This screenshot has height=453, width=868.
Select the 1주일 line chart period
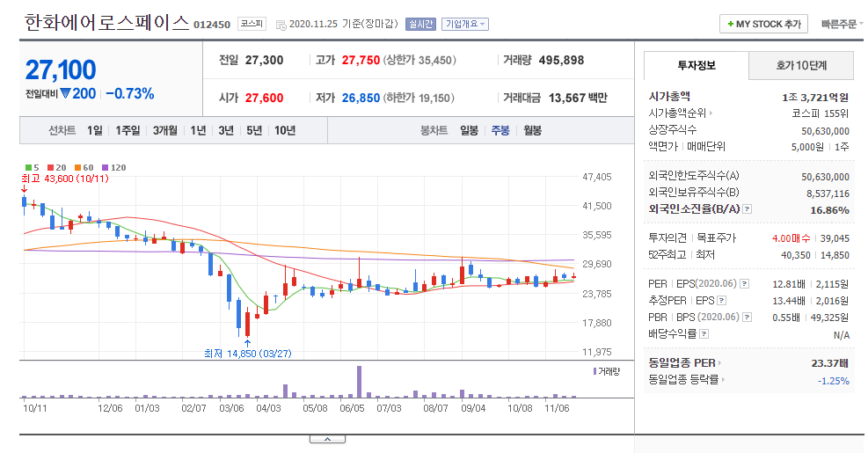click(128, 131)
